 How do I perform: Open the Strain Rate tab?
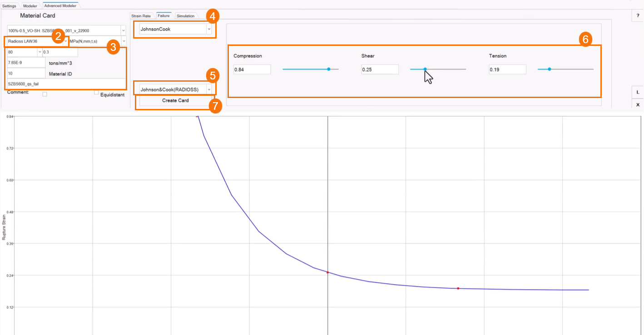pos(141,16)
